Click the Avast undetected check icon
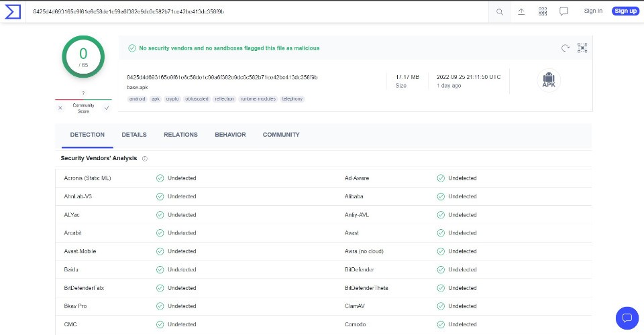644x335 pixels. coord(441,233)
